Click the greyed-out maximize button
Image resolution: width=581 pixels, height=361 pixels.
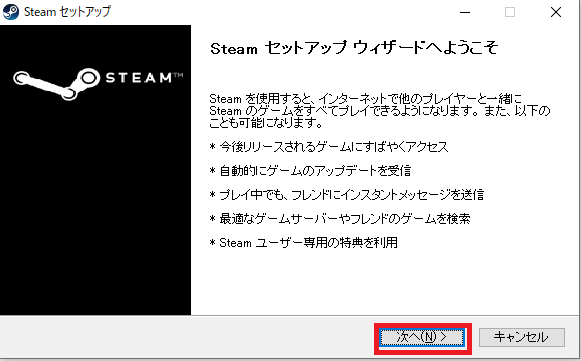pos(510,12)
